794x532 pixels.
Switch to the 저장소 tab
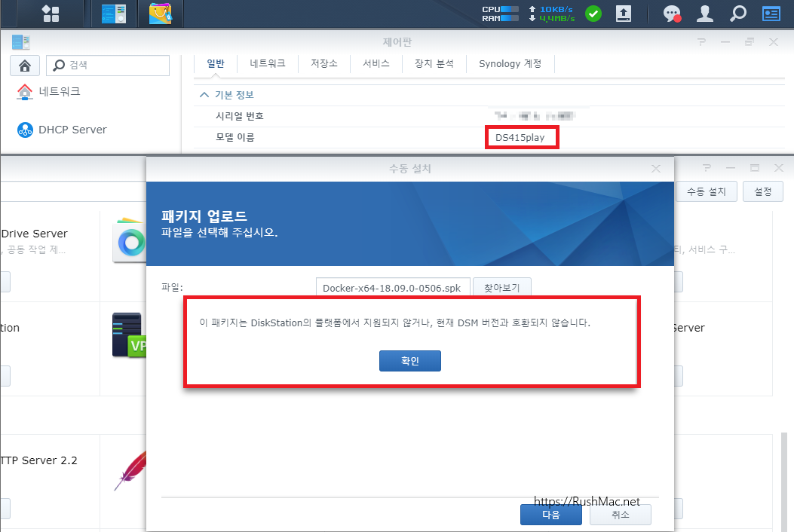point(324,63)
